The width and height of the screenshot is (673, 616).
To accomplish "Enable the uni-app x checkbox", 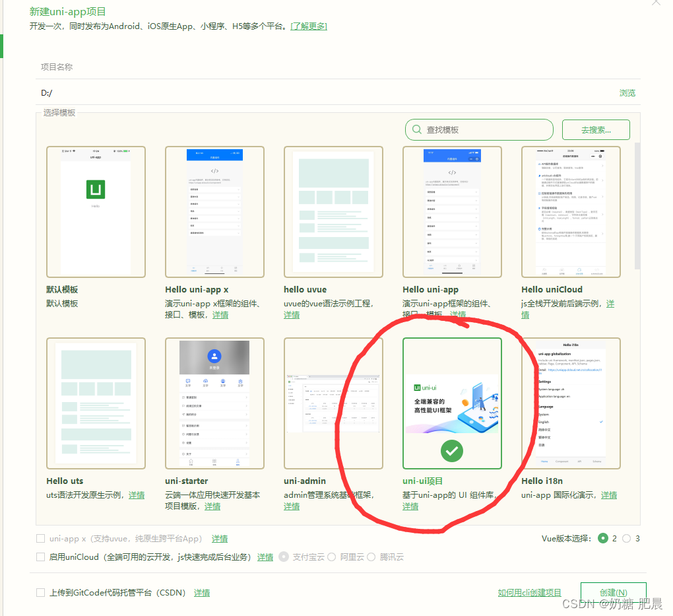I will click(x=41, y=538).
